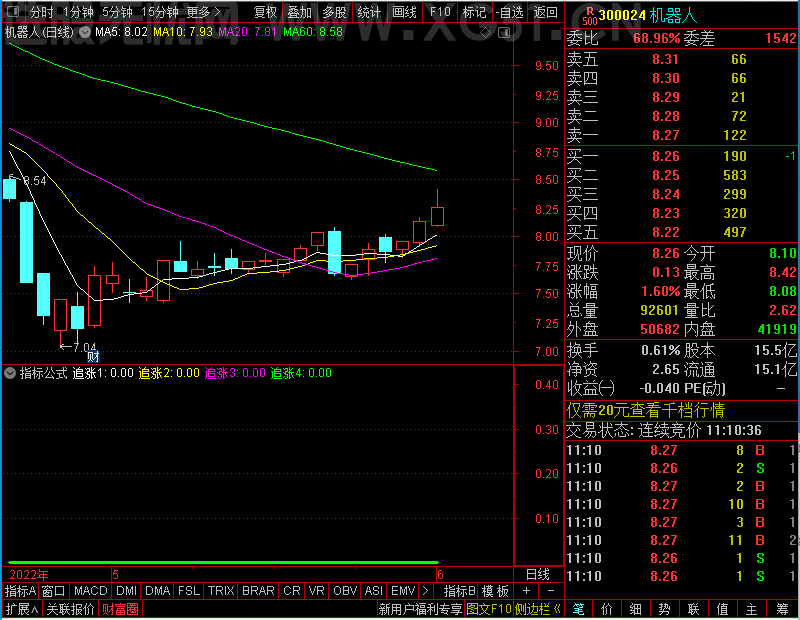Switch indicator to DMI
Viewport: 800px width, 620px height.
click(126, 591)
